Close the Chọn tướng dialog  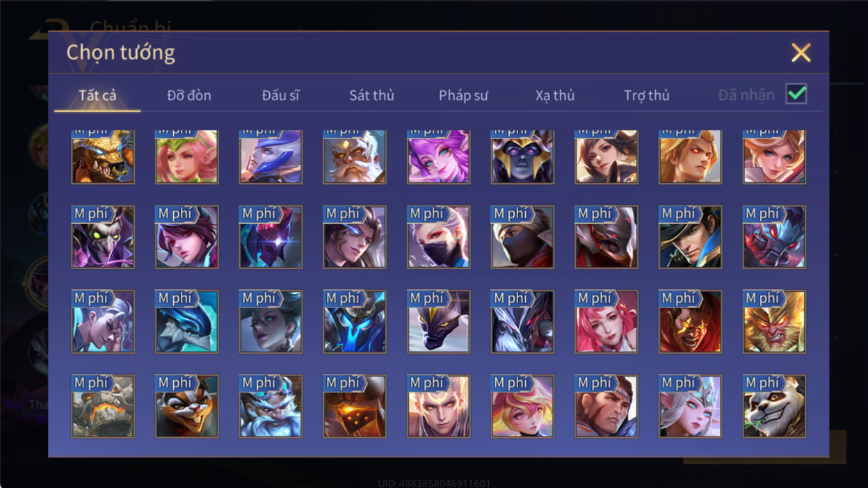click(801, 52)
